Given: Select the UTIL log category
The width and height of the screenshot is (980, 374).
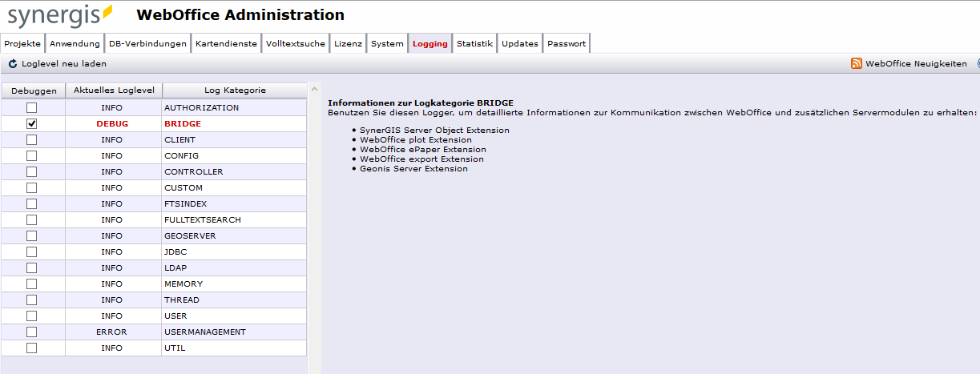Looking at the screenshot, I should click(175, 348).
